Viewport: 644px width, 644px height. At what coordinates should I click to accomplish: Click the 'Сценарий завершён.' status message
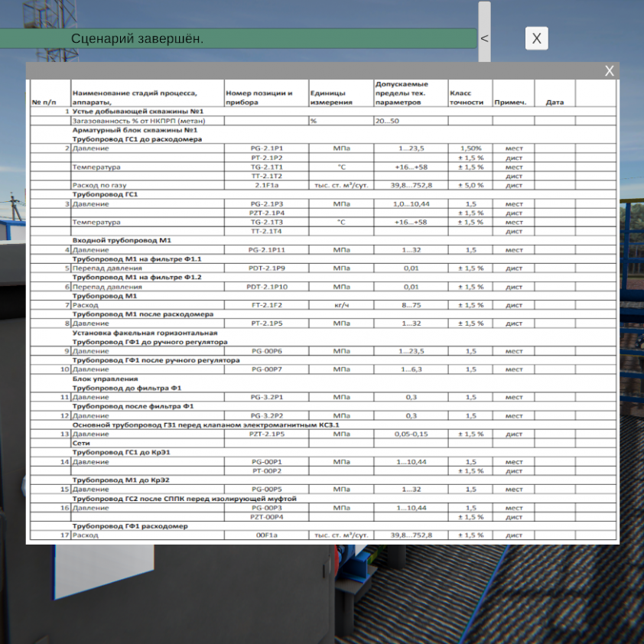point(137,38)
